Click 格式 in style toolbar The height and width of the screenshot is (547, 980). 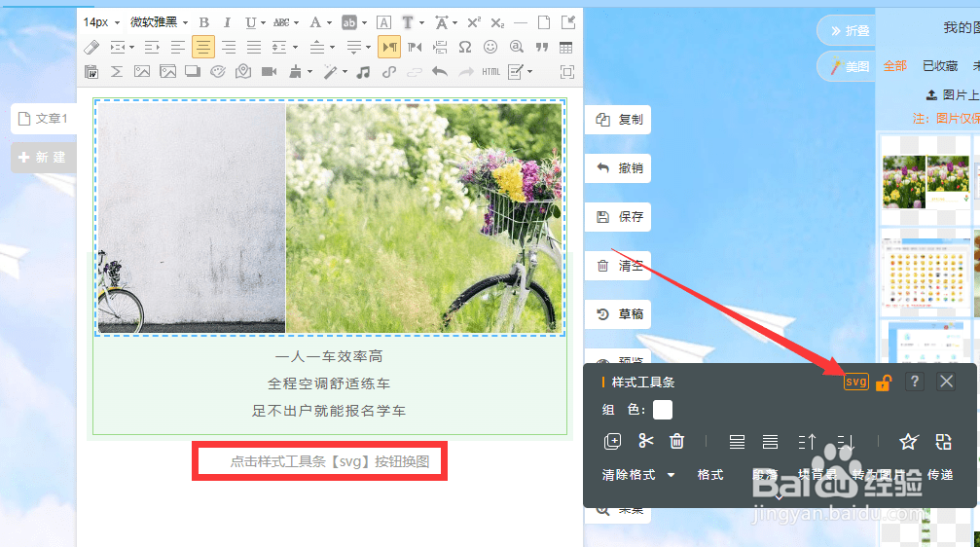pyautogui.click(x=710, y=475)
